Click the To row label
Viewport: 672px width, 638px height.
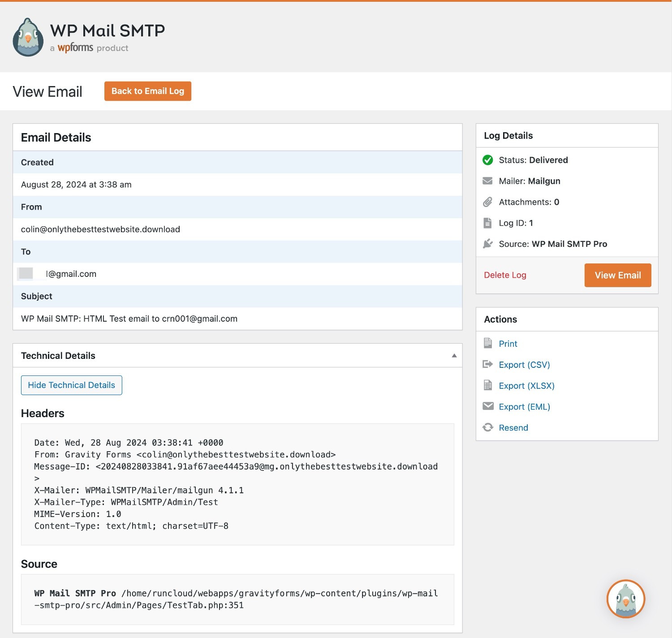pyautogui.click(x=26, y=252)
